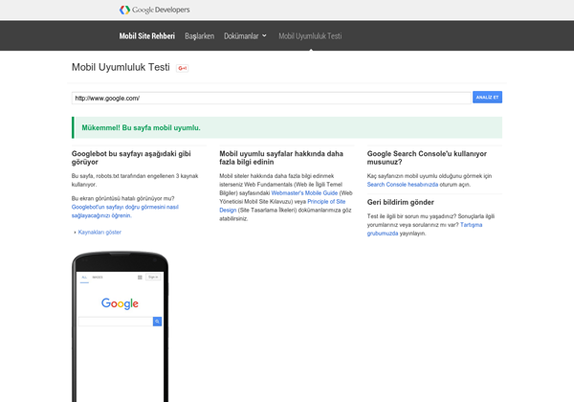Screen dimensions: 574x402
Task: Open the Search Console hesabınızda link
Action: pos(402,185)
